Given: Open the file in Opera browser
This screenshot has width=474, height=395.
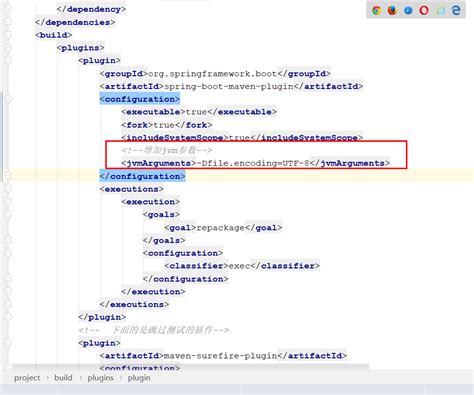Looking at the screenshot, I should tap(424, 10).
